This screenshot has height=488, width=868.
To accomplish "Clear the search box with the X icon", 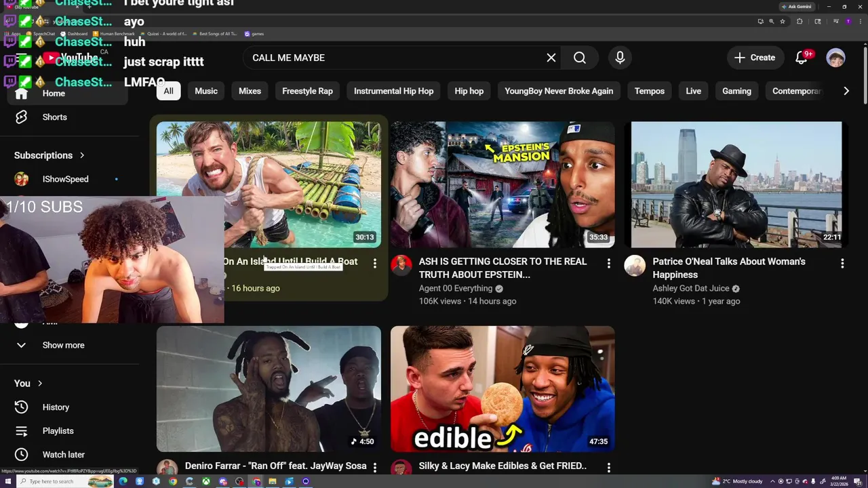I will pyautogui.click(x=551, y=58).
